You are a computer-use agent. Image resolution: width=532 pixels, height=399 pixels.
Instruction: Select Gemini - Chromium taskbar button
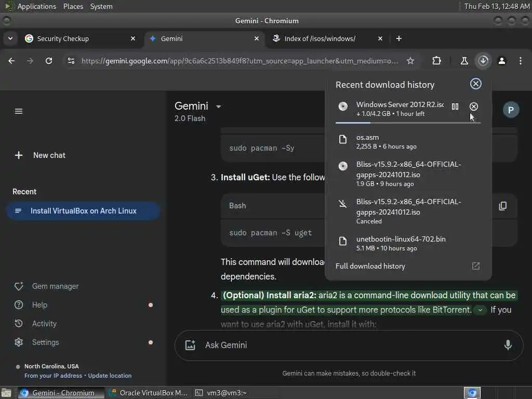(61, 393)
